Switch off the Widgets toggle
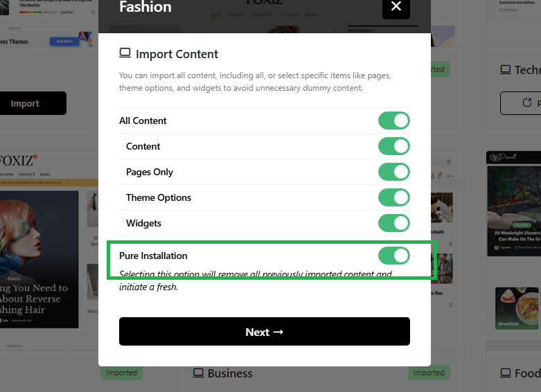Image resolution: width=541 pixels, height=392 pixels. (x=393, y=223)
